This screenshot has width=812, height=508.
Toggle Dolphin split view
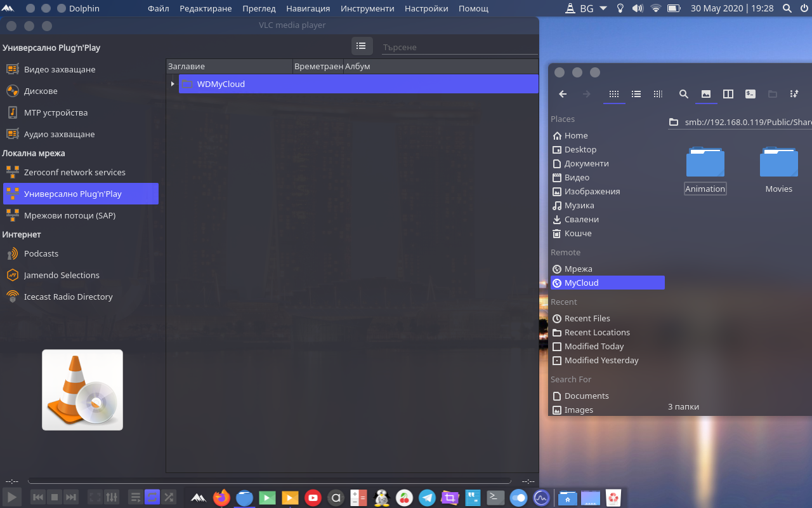728,94
